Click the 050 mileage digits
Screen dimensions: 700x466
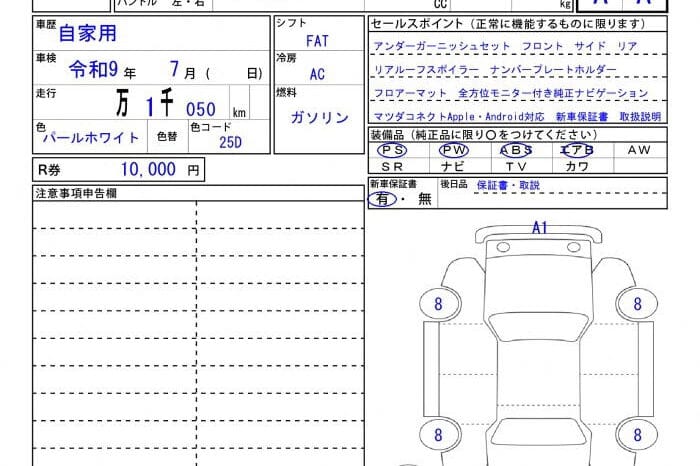click(200, 109)
